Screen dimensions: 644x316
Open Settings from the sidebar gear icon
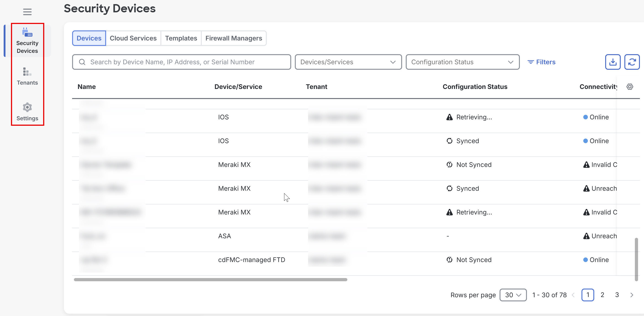pyautogui.click(x=27, y=107)
